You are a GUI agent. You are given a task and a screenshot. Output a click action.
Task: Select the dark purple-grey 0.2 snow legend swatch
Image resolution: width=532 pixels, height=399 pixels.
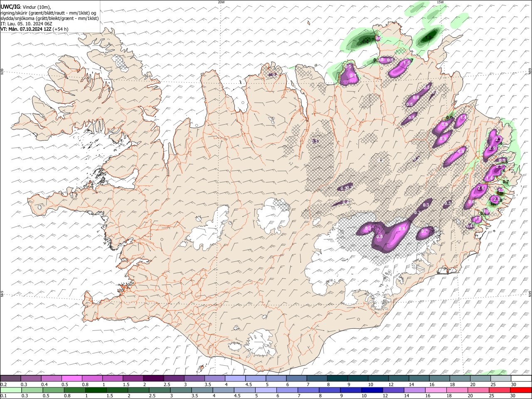pos(10,378)
